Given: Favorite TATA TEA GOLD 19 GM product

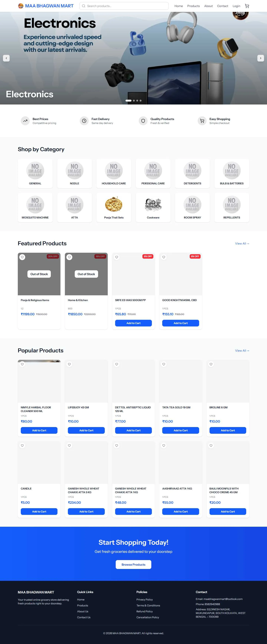Looking at the screenshot, I should [x=164, y=364].
